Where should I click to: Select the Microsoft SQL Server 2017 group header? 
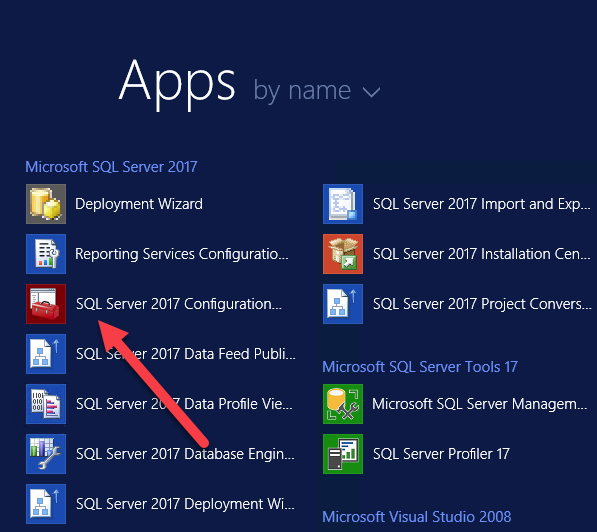pyautogui.click(x=111, y=167)
